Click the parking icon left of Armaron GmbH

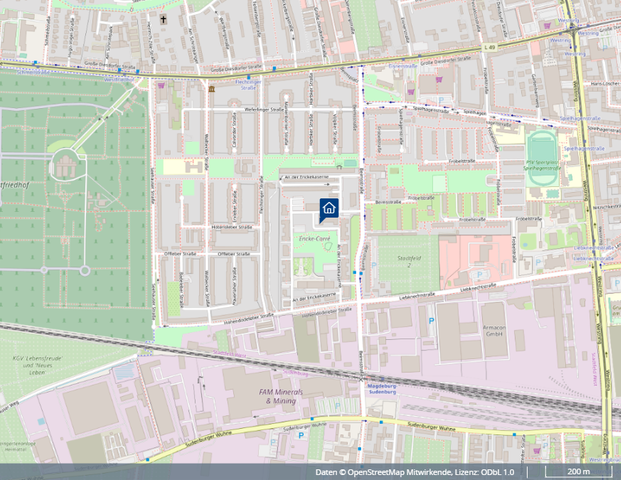click(432, 321)
